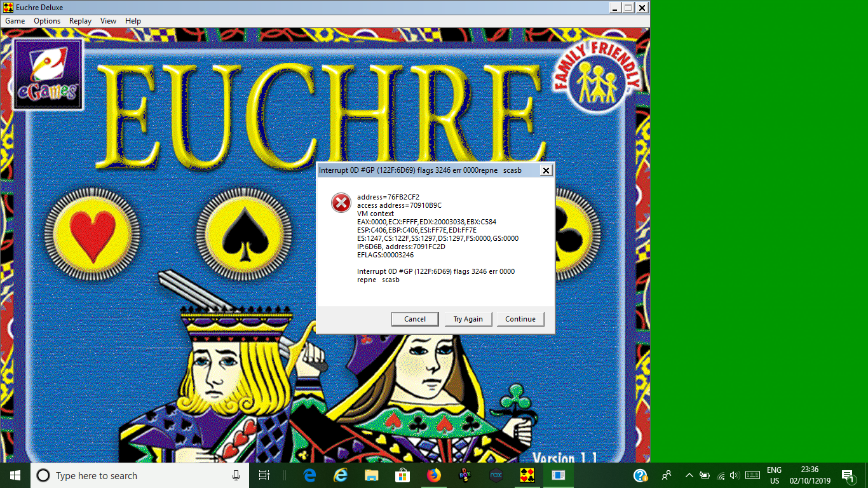
Task: Switch to Firefox on taskbar
Action: click(x=434, y=475)
